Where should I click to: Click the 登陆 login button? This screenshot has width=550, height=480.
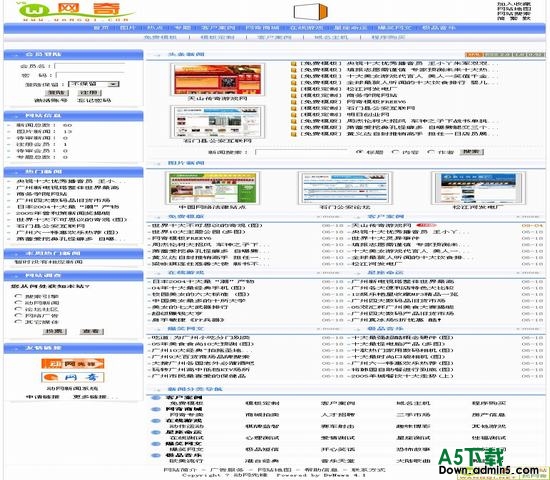(x=57, y=93)
